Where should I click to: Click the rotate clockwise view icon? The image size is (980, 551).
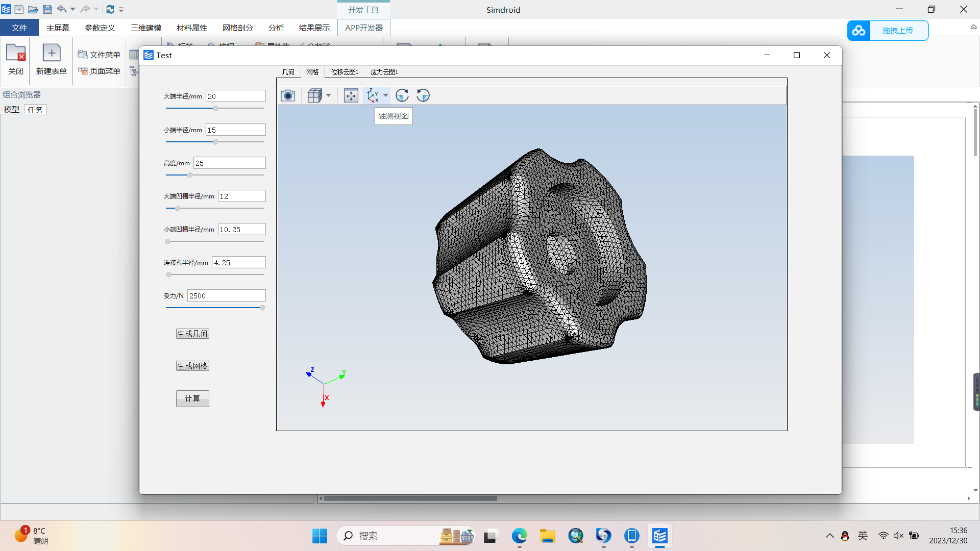pos(402,95)
